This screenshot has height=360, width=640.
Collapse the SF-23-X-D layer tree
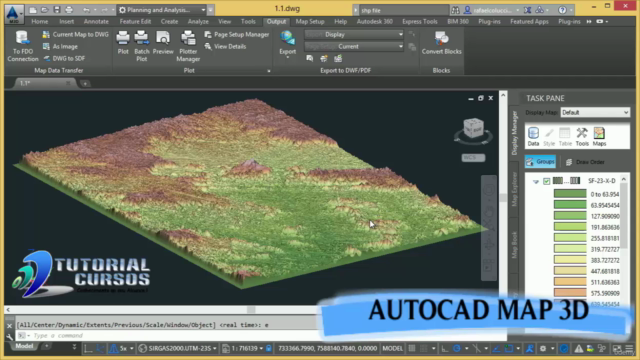pos(536,182)
